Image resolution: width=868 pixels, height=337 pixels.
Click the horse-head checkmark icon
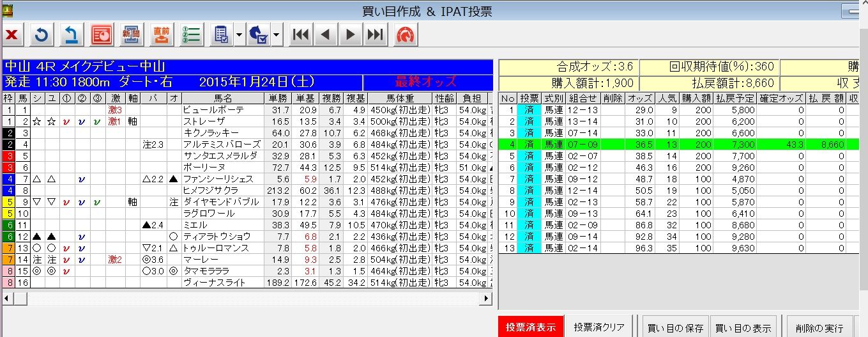point(259,35)
